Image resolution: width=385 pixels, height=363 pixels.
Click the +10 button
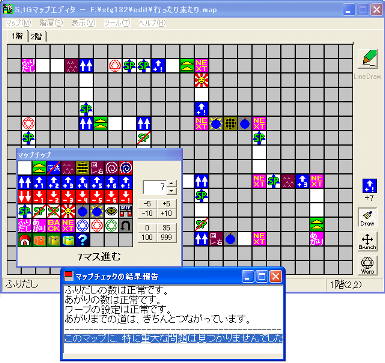click(x=166, y=213)
